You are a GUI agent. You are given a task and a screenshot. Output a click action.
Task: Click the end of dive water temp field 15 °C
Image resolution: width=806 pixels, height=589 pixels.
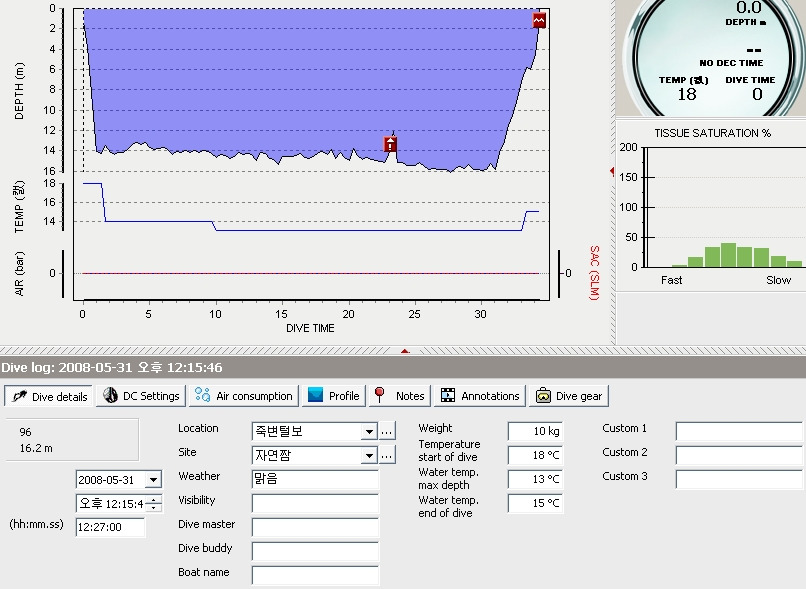pyautogui.click(x=535, y=503)
